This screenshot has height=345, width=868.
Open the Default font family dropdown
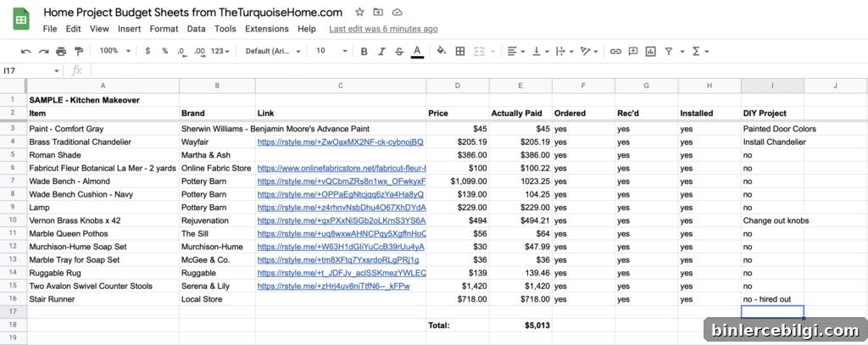click(273, 51)
